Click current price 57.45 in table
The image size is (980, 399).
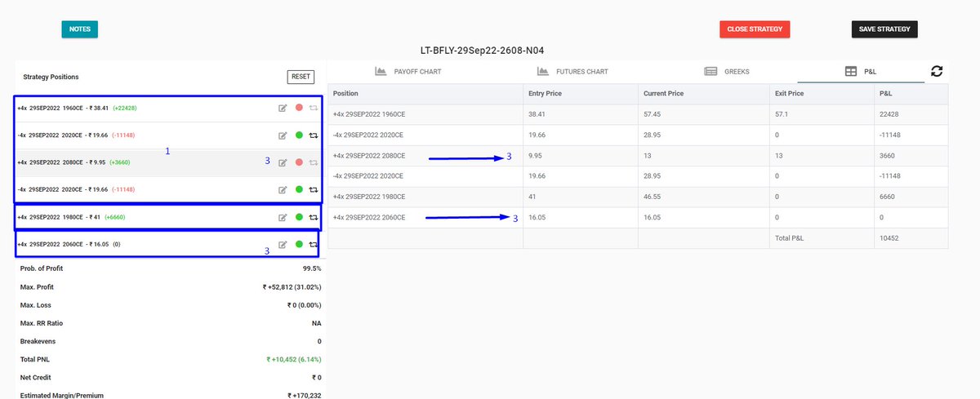click(x=652, y=114)
